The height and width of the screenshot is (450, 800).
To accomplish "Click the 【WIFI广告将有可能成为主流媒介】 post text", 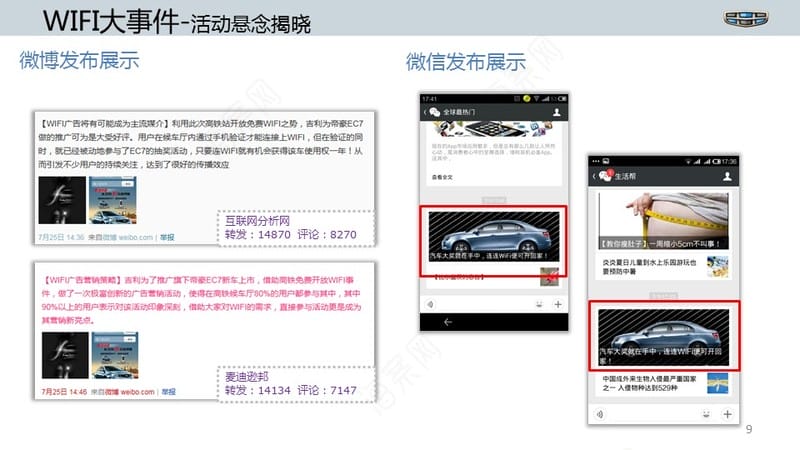I will [201, 144].
